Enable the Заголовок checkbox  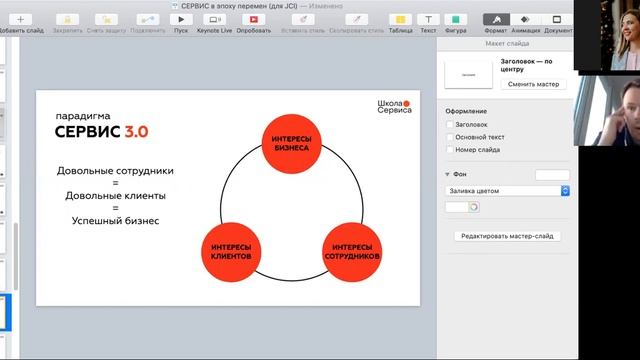coord(449,124)
